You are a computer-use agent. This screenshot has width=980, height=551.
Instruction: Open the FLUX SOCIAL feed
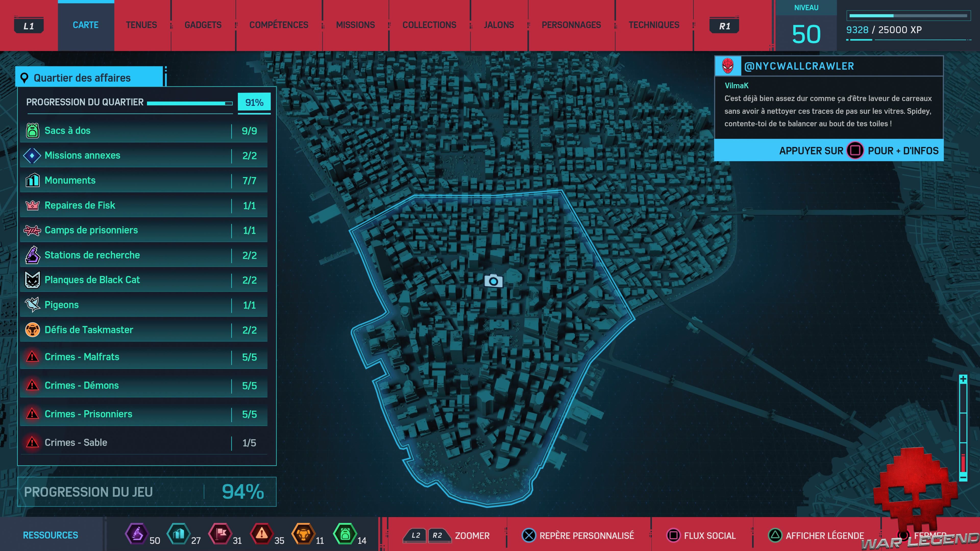[x=702, y=535]
